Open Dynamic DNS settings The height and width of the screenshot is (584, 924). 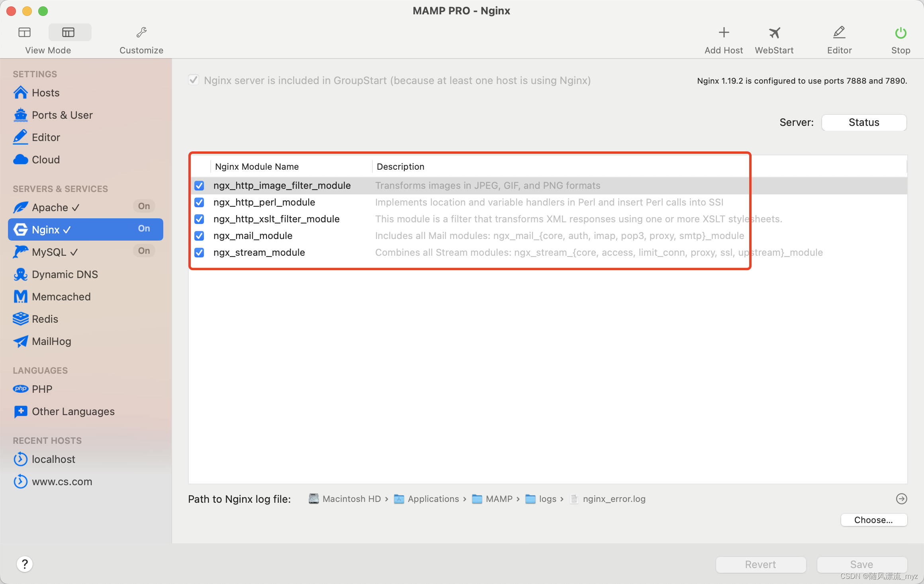click(65, 274)
